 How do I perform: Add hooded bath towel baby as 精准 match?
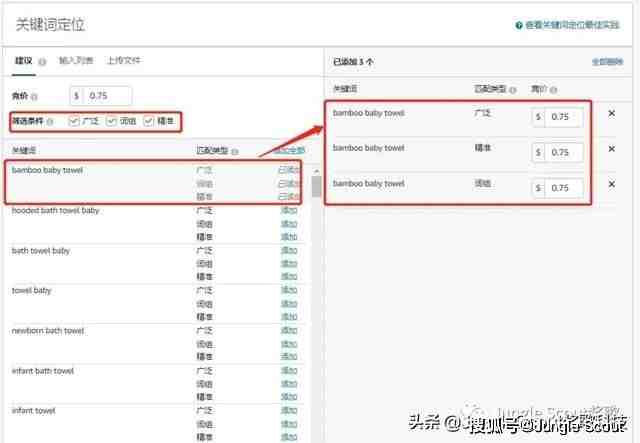coord(289,237)
